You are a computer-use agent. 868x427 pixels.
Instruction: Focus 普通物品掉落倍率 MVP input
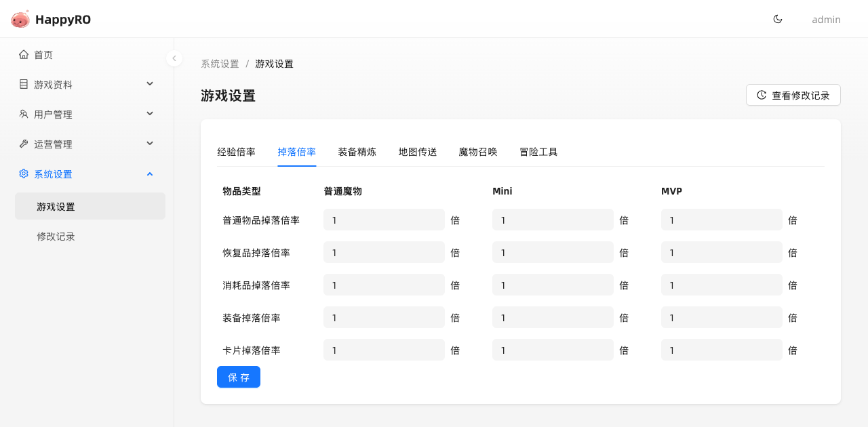pos(722,220)
